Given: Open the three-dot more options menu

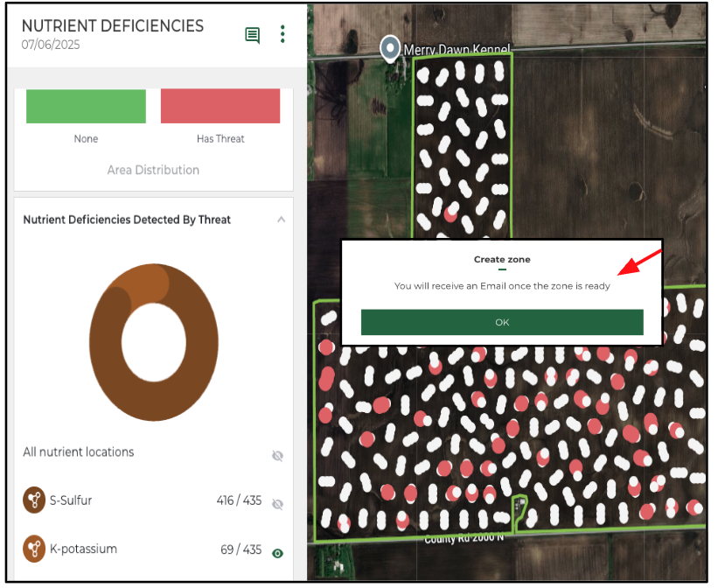Looking at the screenshot, I should pos(282,34).
